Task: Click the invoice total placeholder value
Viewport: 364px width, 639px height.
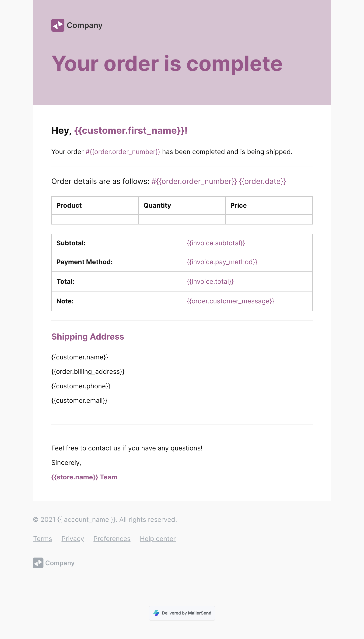Action: point(210,281)
